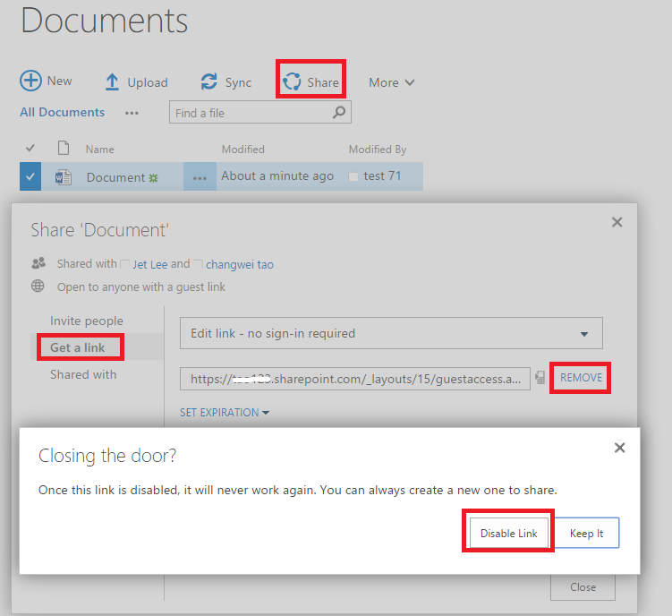Close the Share 'Document' dialog
This screenshot has height=616, width=672.
(x=617, y=222)
